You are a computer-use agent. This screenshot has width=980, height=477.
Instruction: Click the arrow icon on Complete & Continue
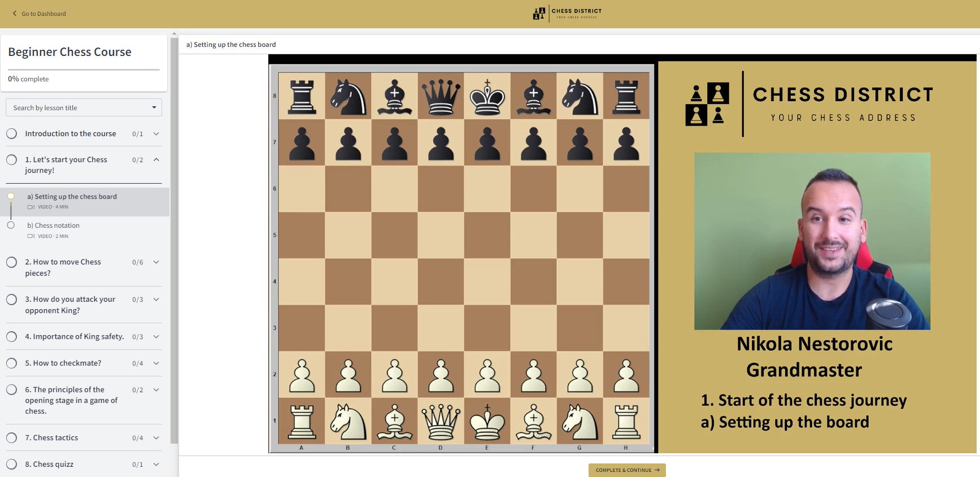pos(657,470)
